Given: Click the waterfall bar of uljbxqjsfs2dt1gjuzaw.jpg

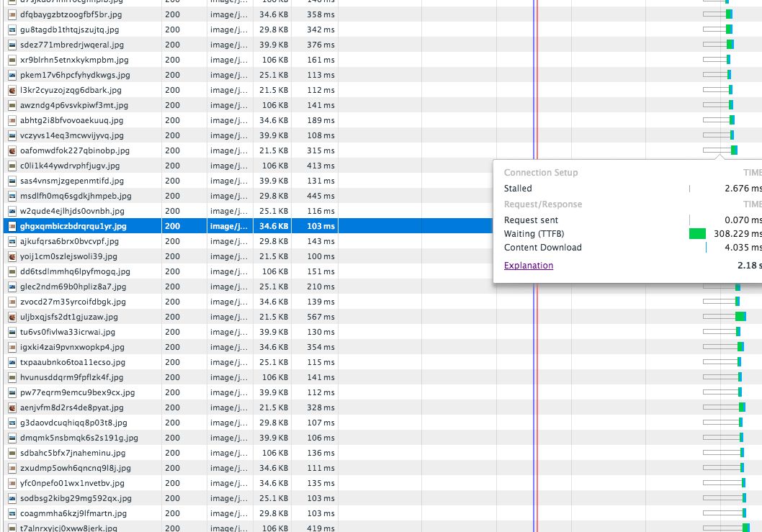Looking at the screenshot, I should [x=724, y=317].
